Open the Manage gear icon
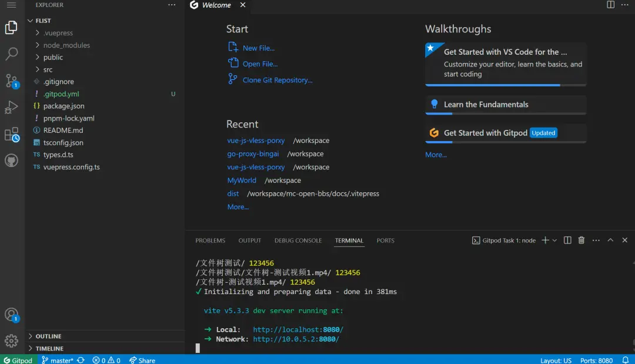 pos(12,340)
